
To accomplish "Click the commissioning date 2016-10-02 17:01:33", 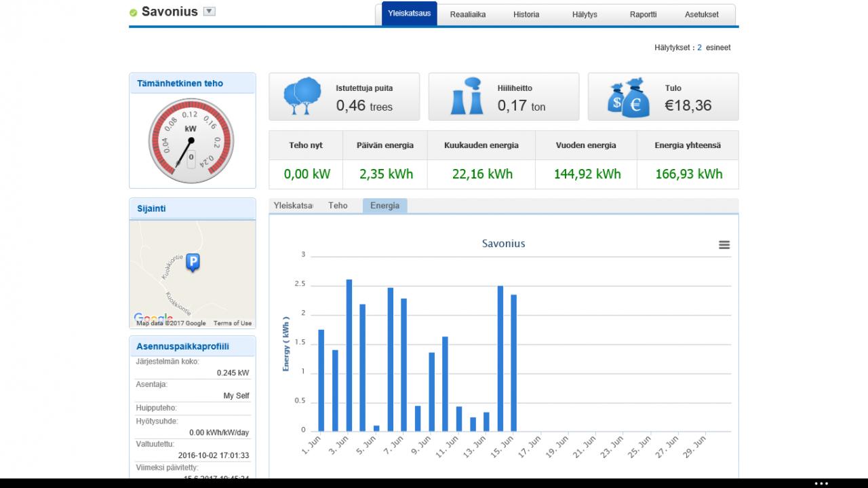I will (x=214, y=455).
